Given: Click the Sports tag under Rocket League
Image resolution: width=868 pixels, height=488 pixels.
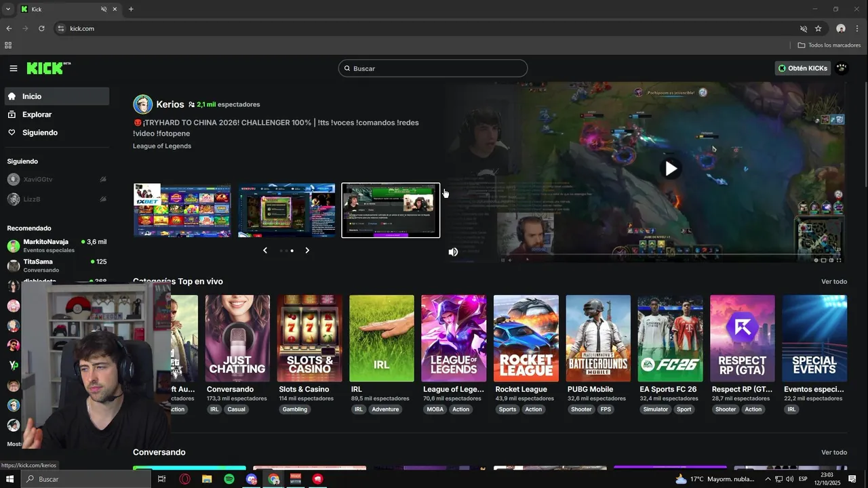Looking at the screenshot, I should coord(507,409).
